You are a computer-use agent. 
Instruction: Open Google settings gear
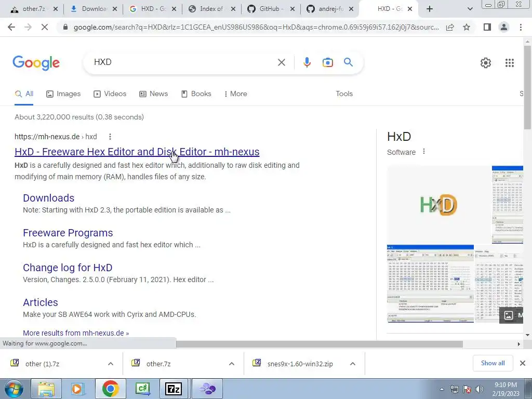pyautogui.click(x=486, y=63)
